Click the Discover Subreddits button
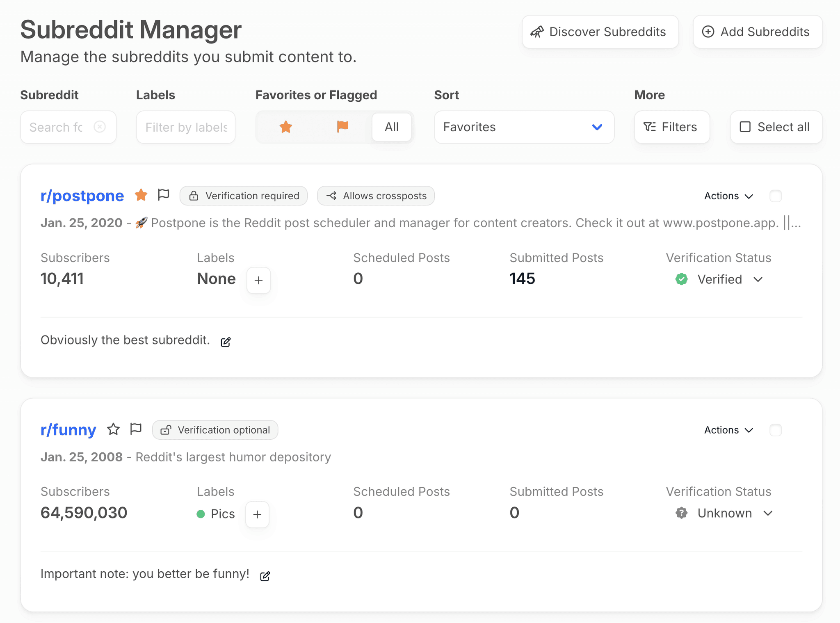 click(600, 32)
